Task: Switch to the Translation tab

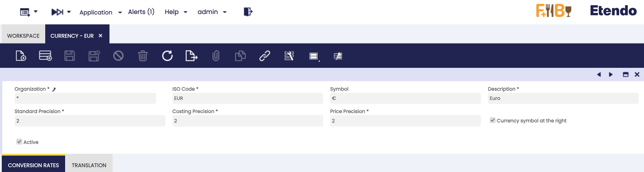Action: coord(89,165)
